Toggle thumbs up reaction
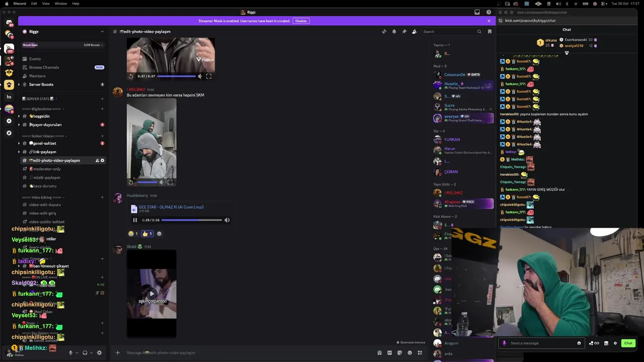644x362 pixels. (x=147, y=233)
